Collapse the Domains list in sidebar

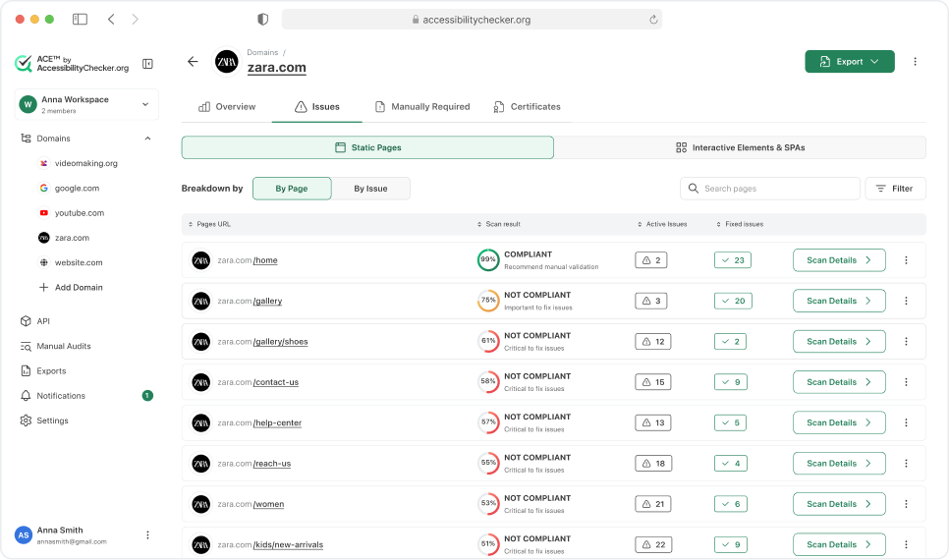tap(147, 138)
